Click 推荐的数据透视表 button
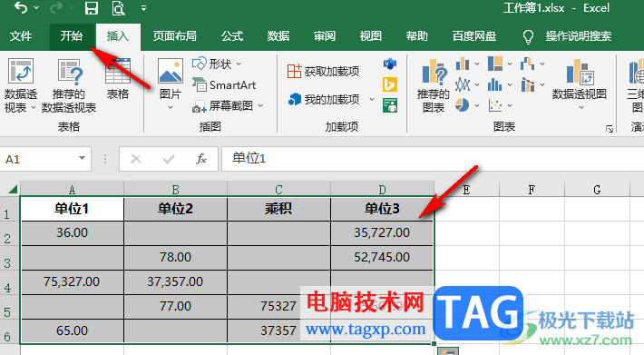The width and height of the screenshot is (644, 355). (x=69, y=85)
